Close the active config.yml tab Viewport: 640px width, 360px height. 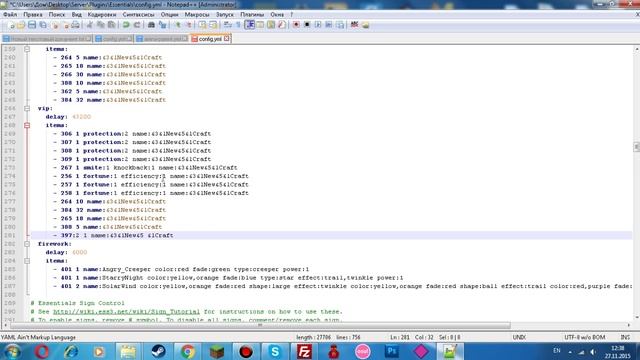tap(226, 39)
